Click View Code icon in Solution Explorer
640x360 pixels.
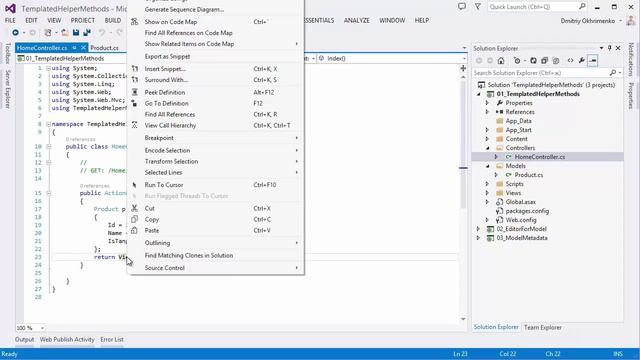570,61
